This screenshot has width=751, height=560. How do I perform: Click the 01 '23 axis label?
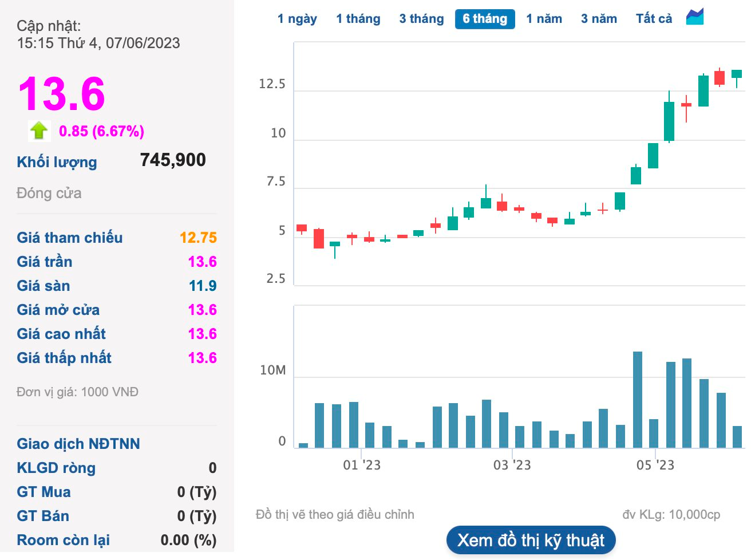coord(362,465)
